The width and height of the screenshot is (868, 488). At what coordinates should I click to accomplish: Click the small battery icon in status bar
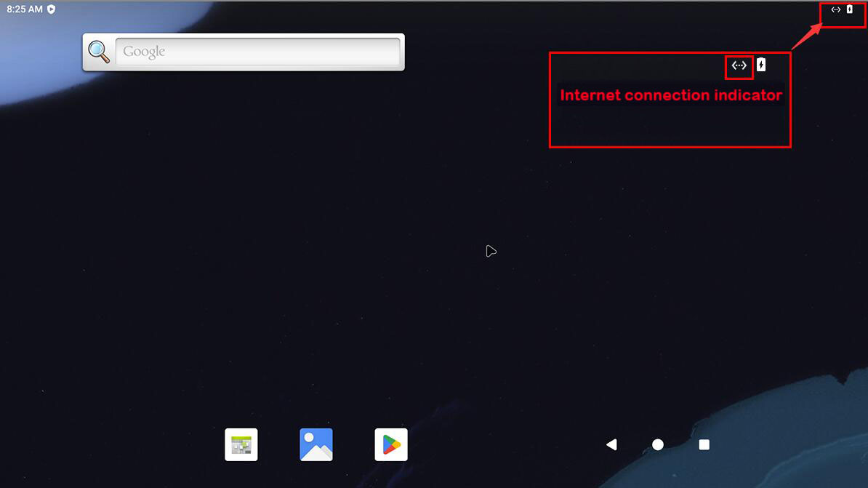tap(850, 9)
